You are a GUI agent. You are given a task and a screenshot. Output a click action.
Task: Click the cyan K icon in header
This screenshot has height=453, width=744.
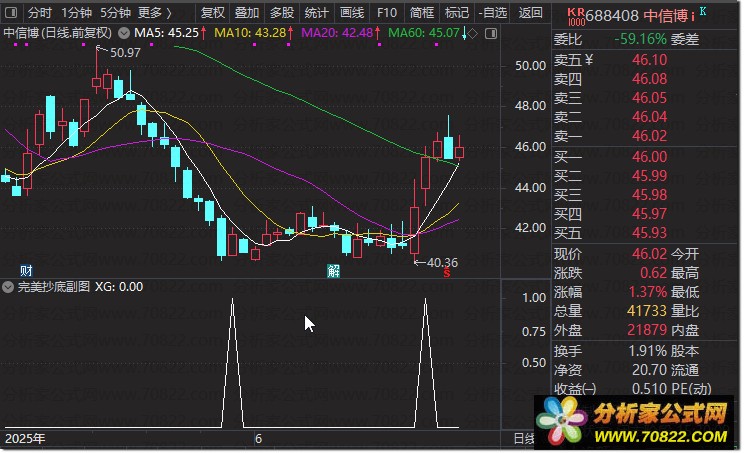(703, 11)
